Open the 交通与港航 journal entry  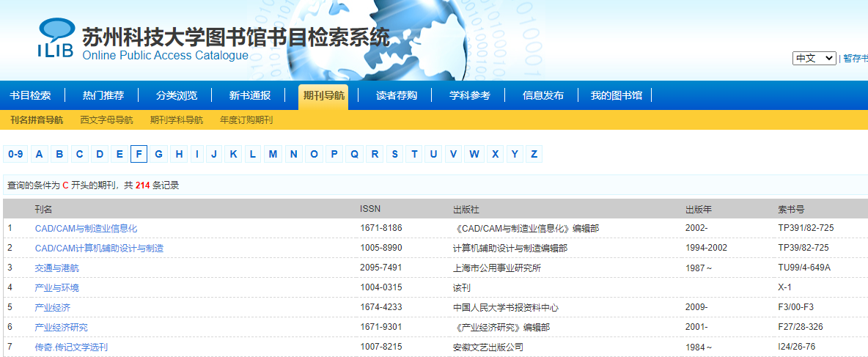click(56, 268)
